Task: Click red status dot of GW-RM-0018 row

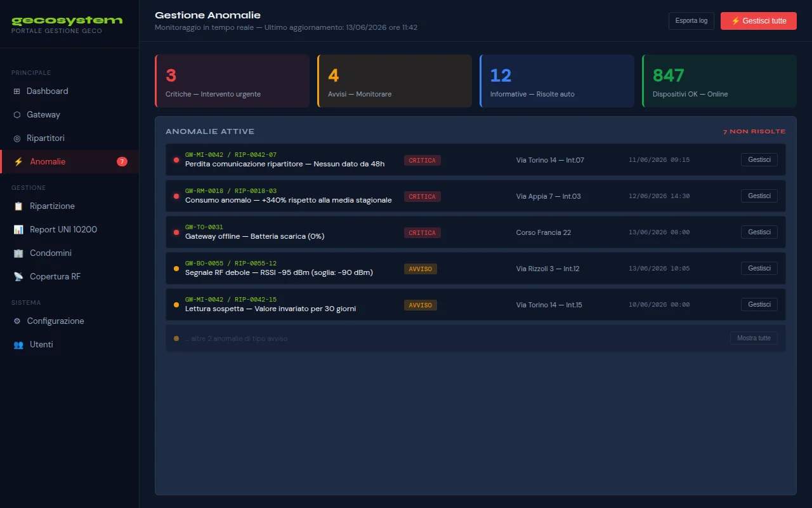Action: 176,196
